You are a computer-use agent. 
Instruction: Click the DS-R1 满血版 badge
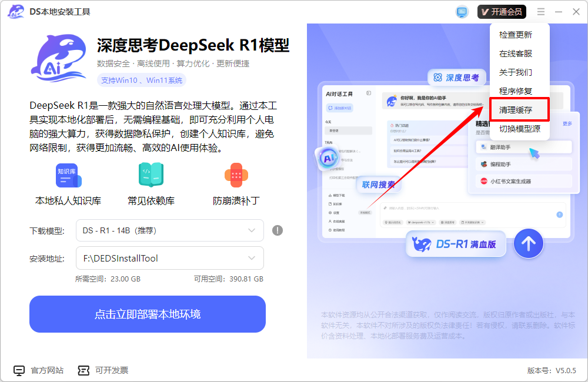click(456, 244)
